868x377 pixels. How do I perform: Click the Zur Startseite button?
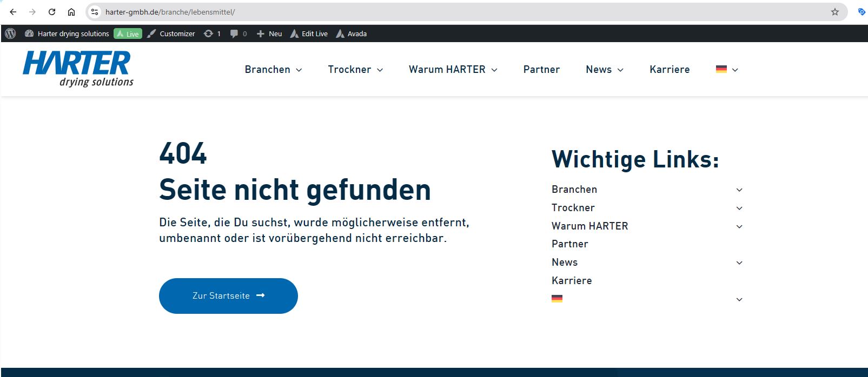tap(228, 296)
